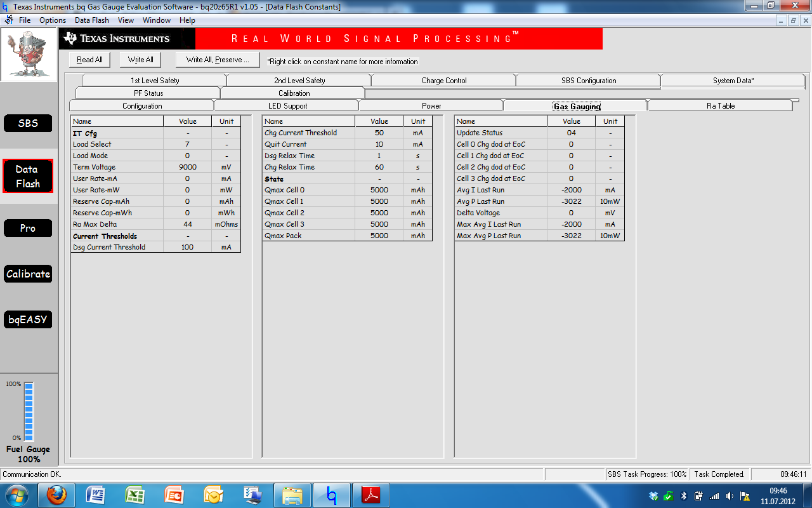Switch to the SBS Configuration tab
This screenshot has height=508, width=812.
[x=589, y=81]
